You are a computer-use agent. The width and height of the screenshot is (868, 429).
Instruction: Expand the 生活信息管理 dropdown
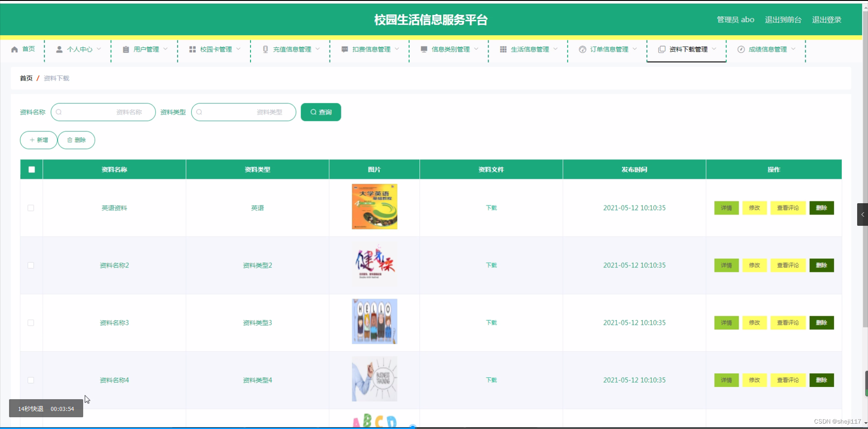(557, 49)
